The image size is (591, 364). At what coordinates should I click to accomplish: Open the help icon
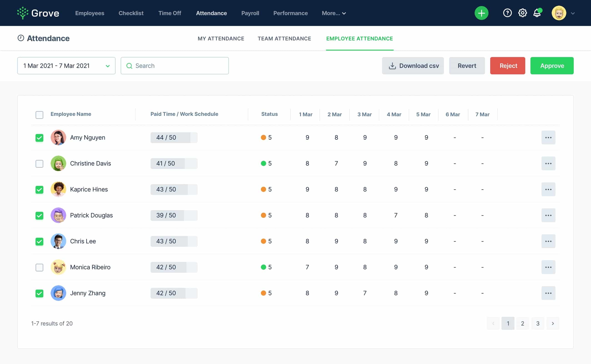pyautogui.click(x=507, y=13)
